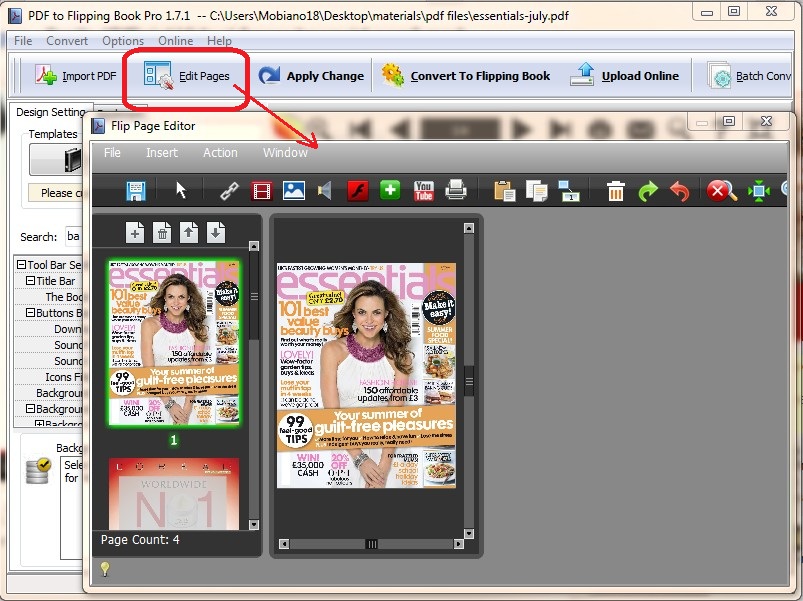
Task: Click the light bulb tip icon
Action: pyautogui.click(x=105, y=569)
